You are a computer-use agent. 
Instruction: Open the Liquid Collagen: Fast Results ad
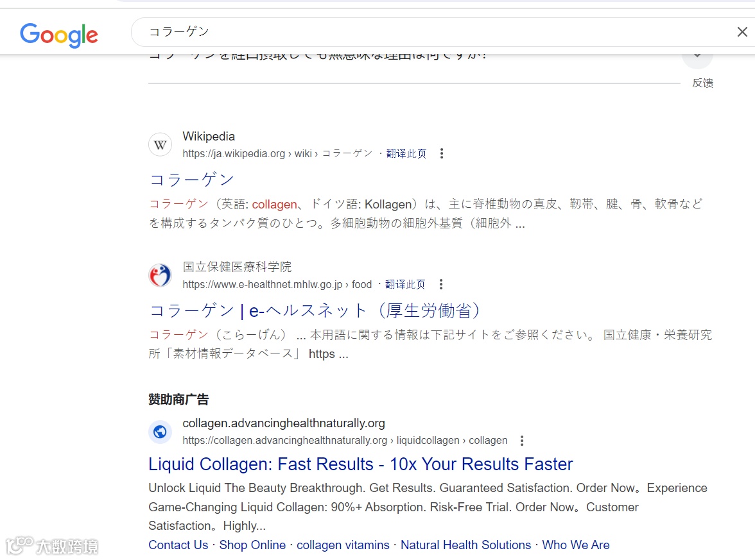point(361,464)
